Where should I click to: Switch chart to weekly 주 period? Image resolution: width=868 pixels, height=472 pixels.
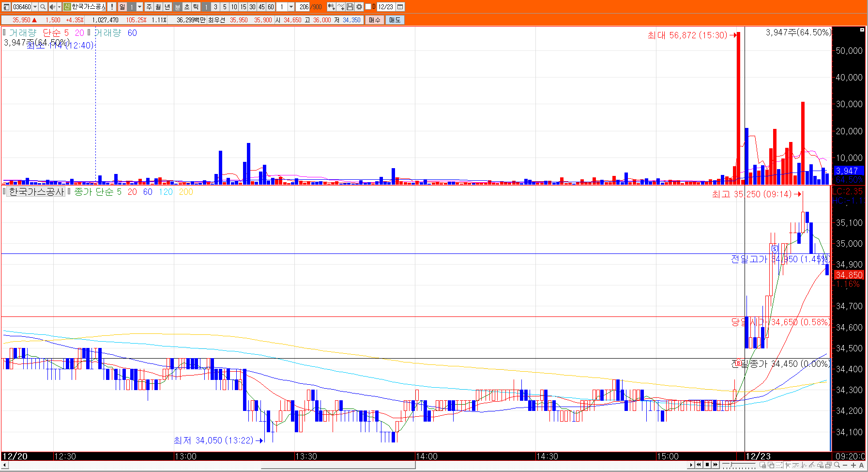149,7
